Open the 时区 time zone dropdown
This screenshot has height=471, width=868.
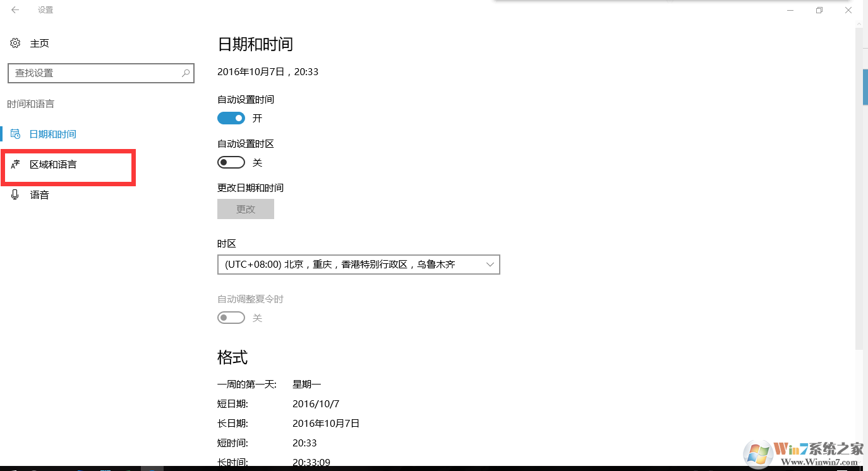click(x=358, y=264)
